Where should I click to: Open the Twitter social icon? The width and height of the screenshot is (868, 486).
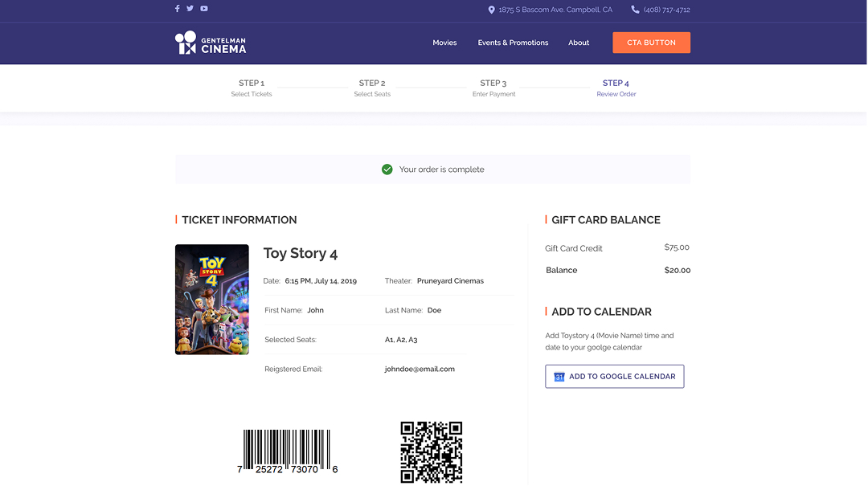(x=190, y=8)
